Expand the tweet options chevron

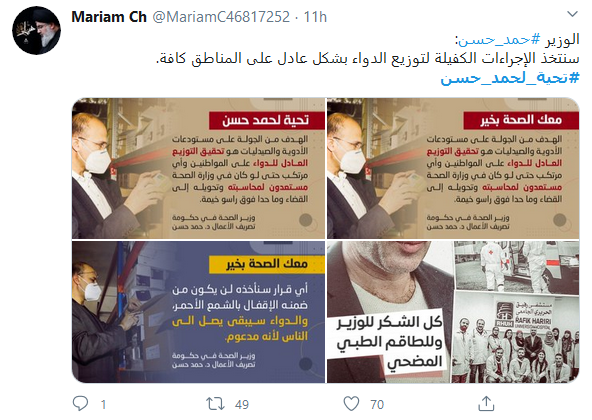tap(572, 14)
